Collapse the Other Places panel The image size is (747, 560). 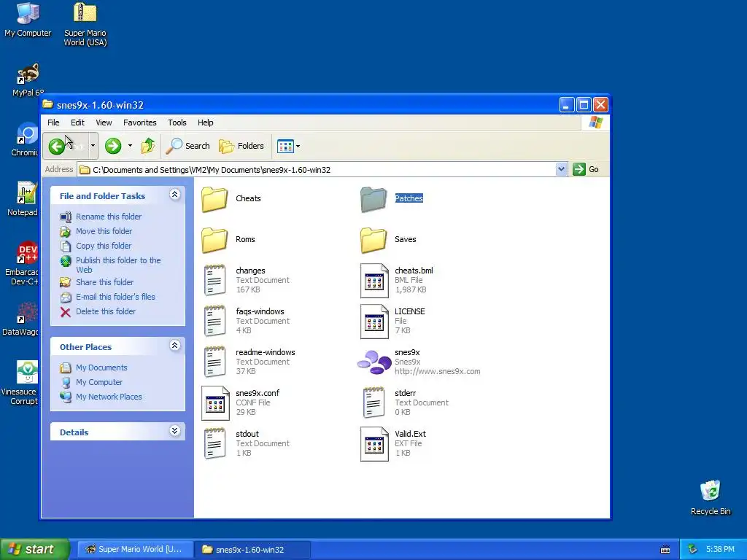[x=175, y=345]
